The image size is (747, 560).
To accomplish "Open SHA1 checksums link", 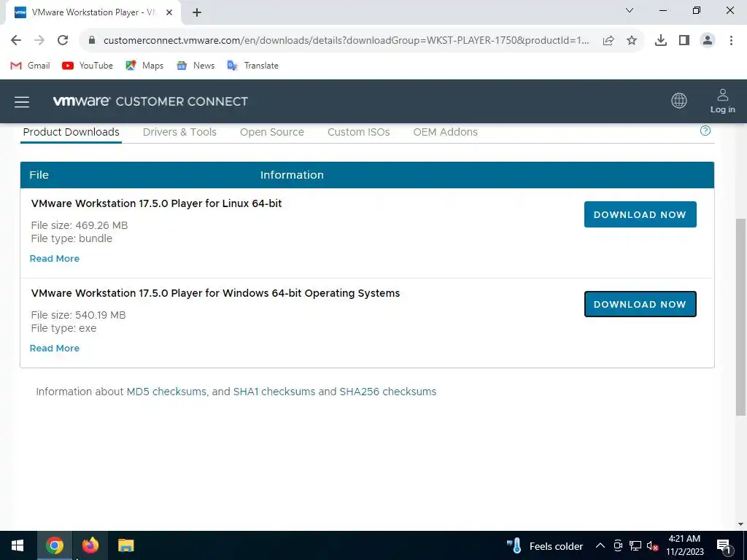I will coord(274,392).
